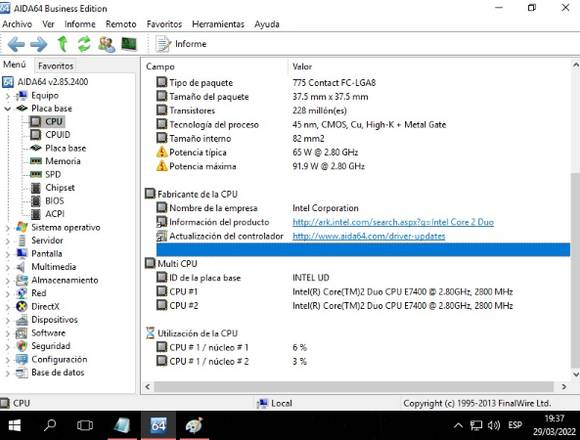Click the Pantalla monitor icon
Image resolution: width=580 pixels, height=440 pixels.
coord(22,254)
